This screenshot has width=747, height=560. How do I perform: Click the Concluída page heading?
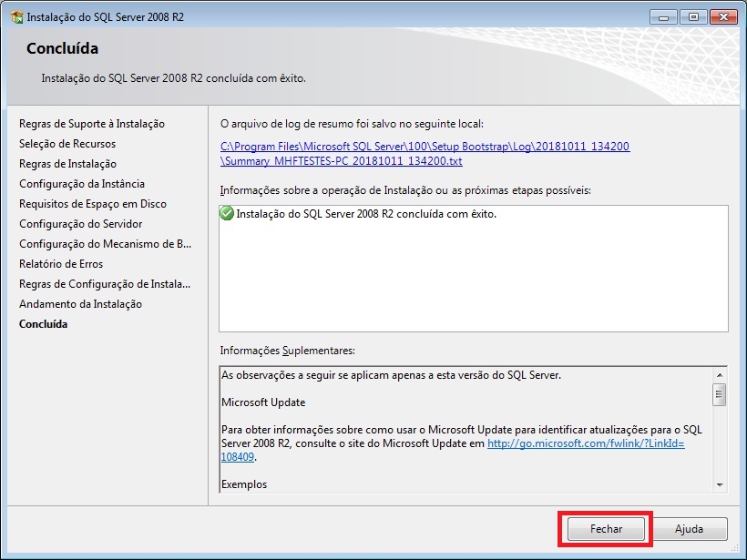(x=63, y=48)
